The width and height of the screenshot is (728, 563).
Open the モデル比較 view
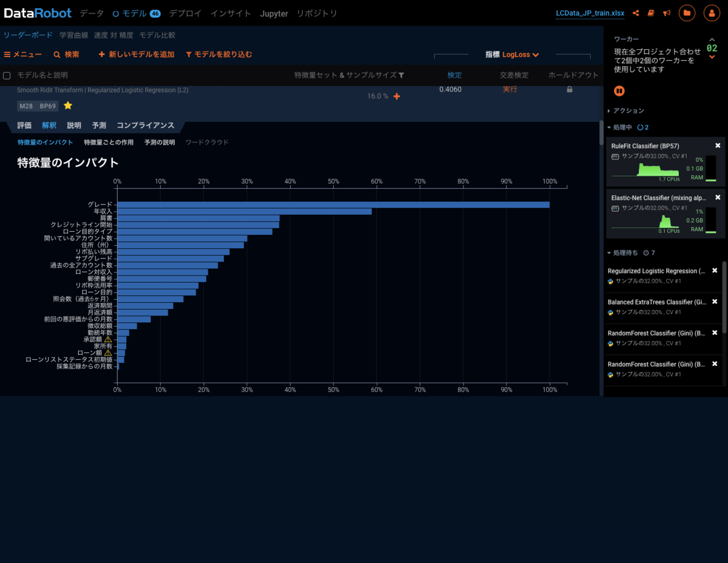click(x=157, y=35)
